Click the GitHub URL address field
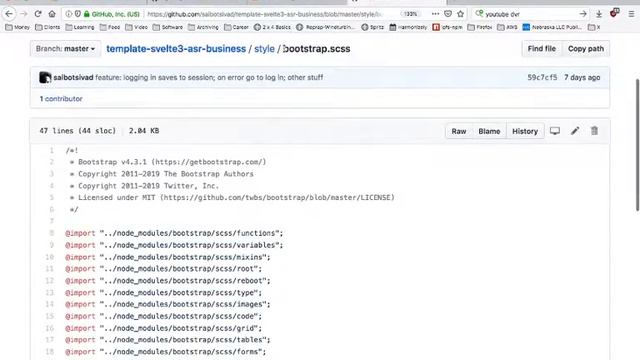Image resolution: width=640 pixels, height=360 pixels. point(264,14)
